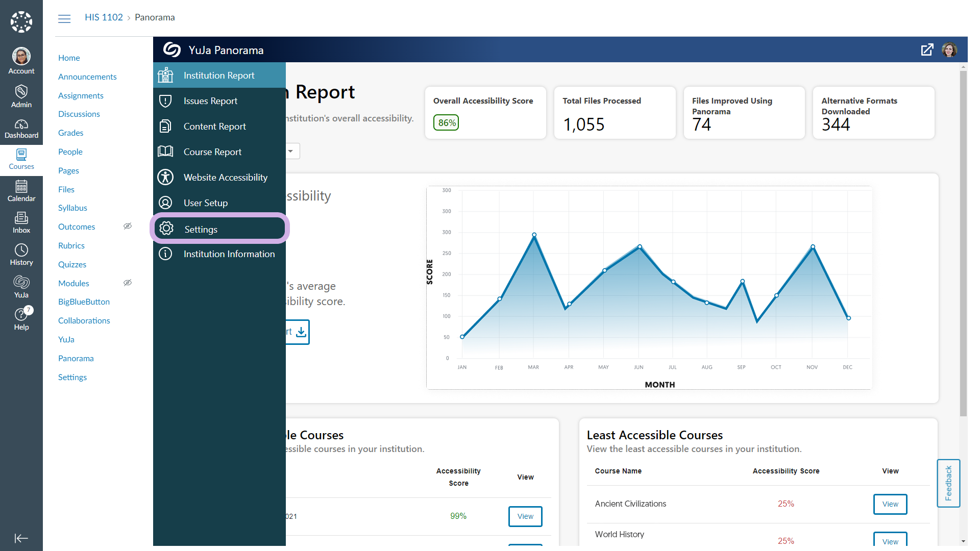Click the Website Accessibility person icon

pos(165,178)
